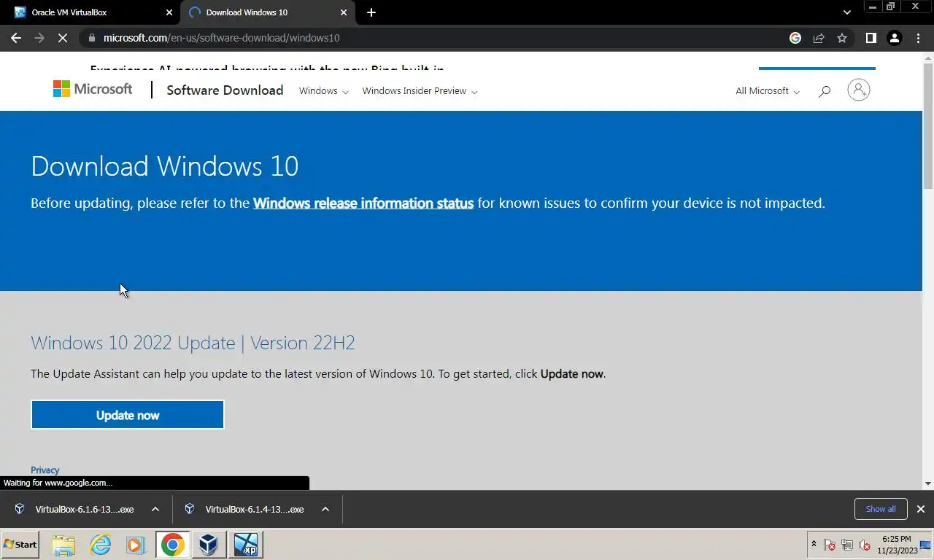
Task: Show hidden system tray icons
Action: 814,545
